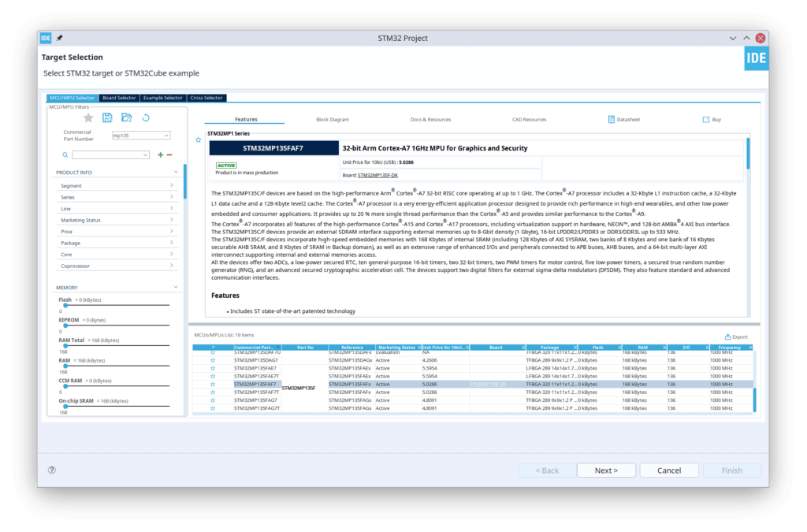Click the MCU list vertical scrollbar

tap(754, 400)
